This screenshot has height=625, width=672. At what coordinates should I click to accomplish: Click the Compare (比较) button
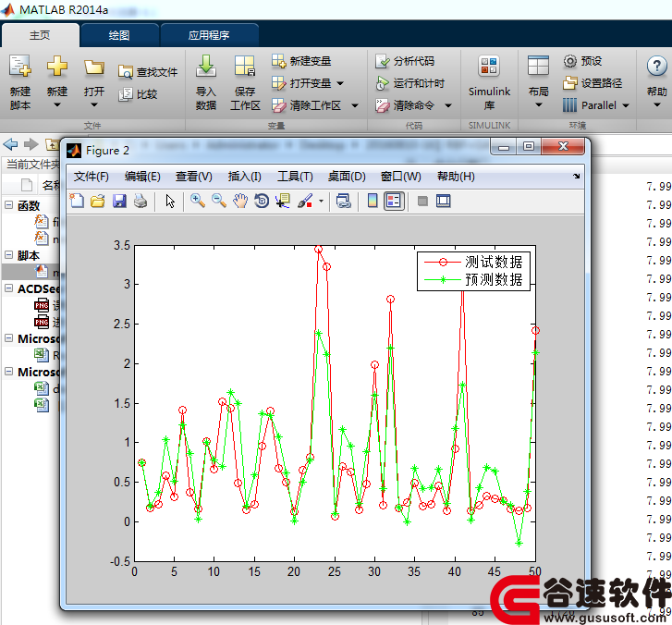(138, 94)
